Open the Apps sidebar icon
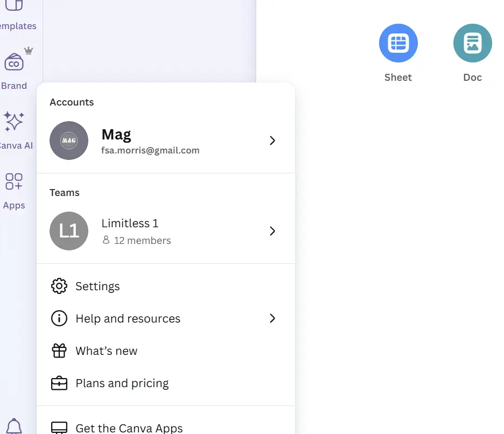Screen dimensions: 504x434 [x=14, y=181]
